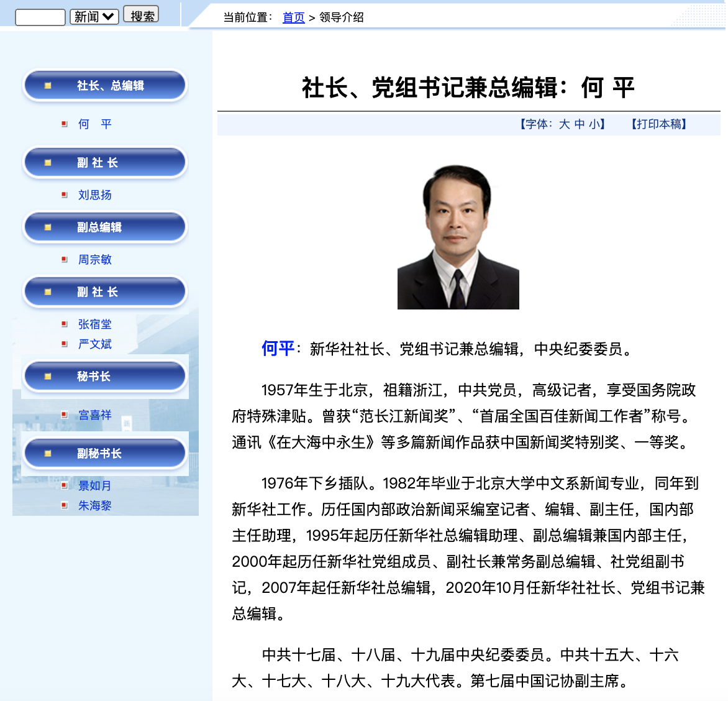This screenshot has height=701, width=728.
Task: Select the first 副社长 header above 刘思扬
Action: coord(105,163)
